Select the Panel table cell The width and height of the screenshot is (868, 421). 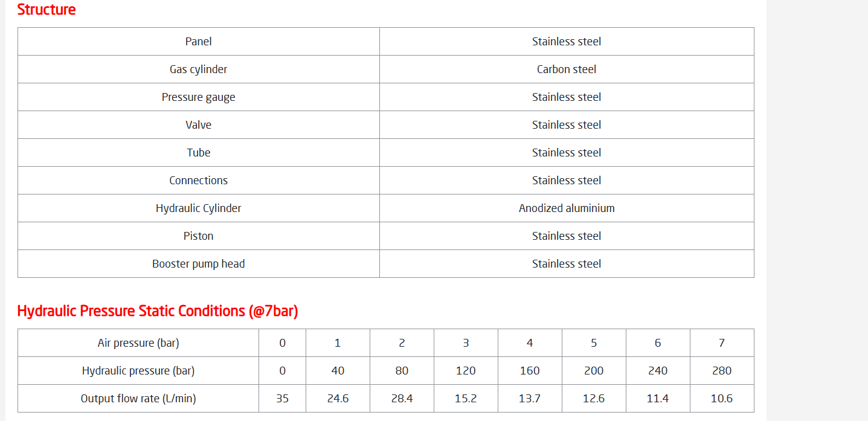tap(199, 42)
